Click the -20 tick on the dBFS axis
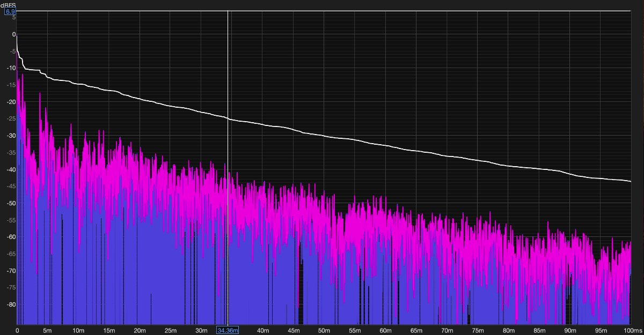Image resolution: width=644 pixels, height=335 pixels. [x=11, y=102]
